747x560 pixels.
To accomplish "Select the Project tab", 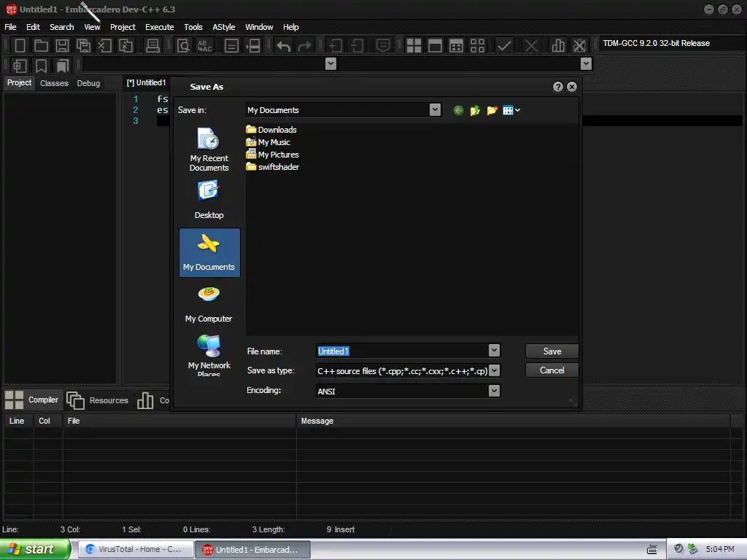I will [x=19, y=83].
